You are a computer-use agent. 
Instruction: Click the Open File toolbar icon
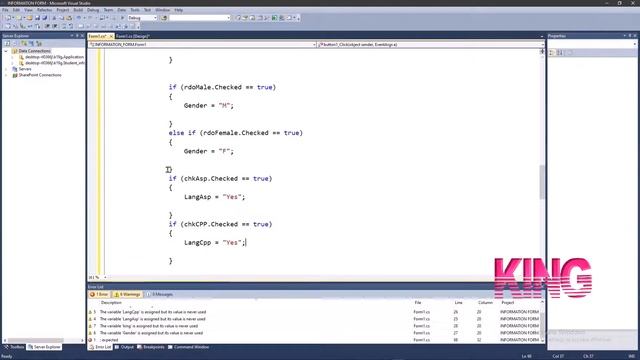pyautogui.click(x=29, y=18)
